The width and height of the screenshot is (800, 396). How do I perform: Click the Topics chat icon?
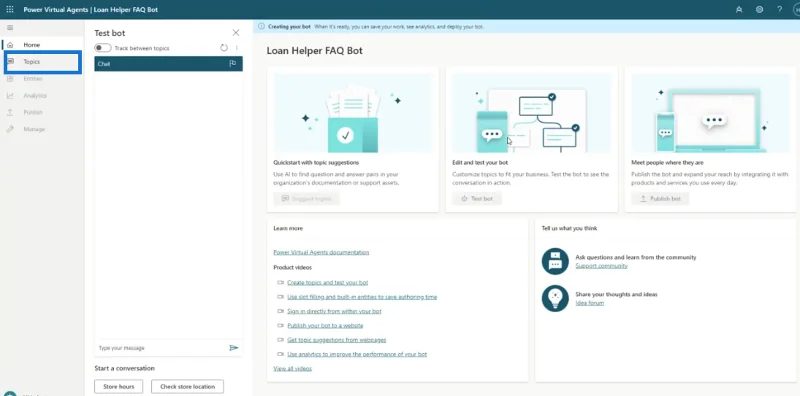click(10, 62)
